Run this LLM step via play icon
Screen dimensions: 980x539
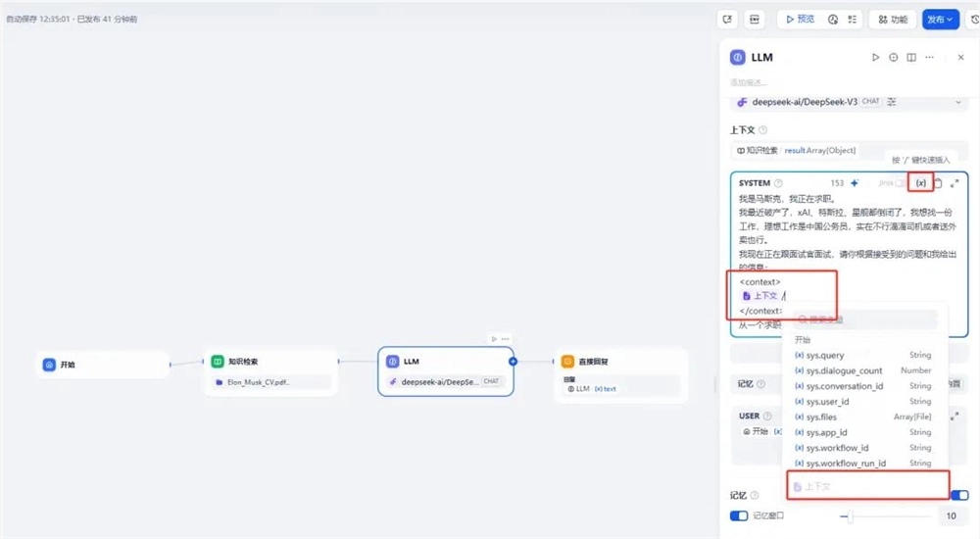875,58
